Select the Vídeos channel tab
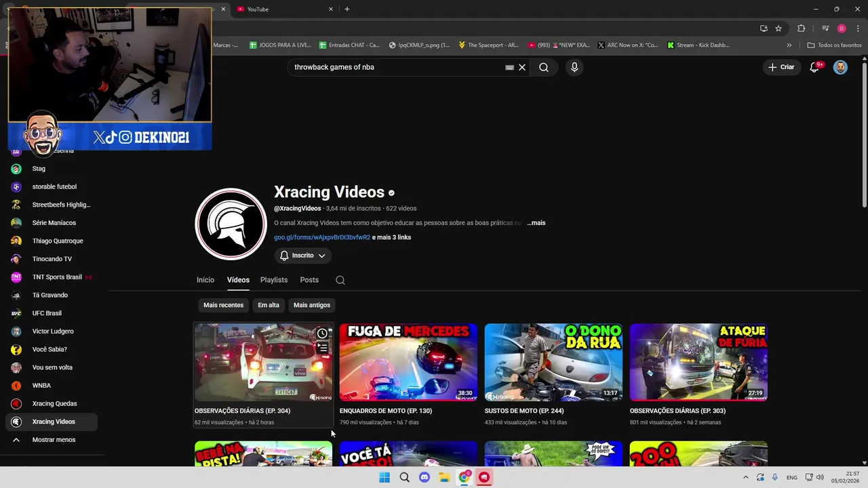Viewport: 868px width, 488px height. click(238, 280)
